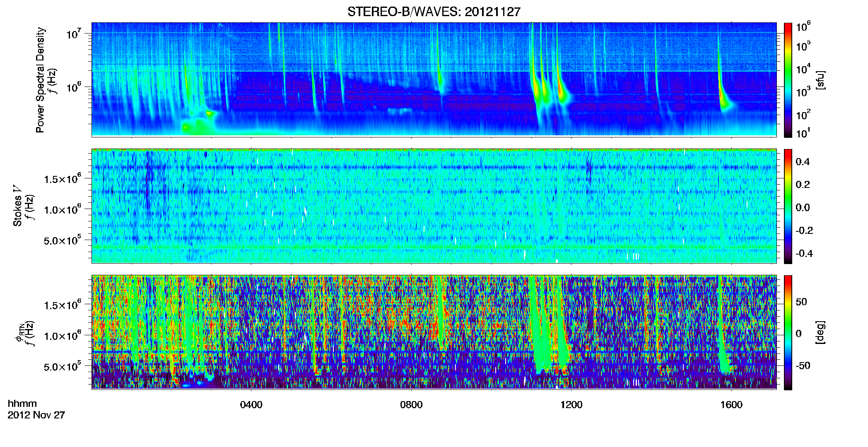Click the 0400 time tick label
The image size is (868, 447).
coord(251,405)
